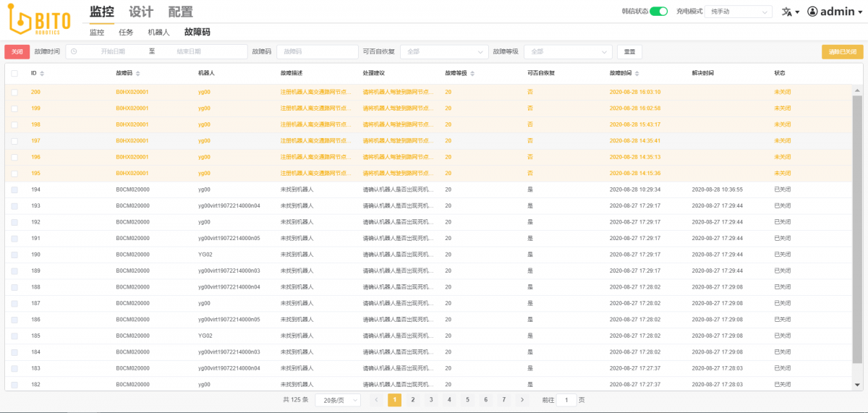The height and width of the screenshot is (413, 868).
Task: Switch to the top-level 监控 section
Action: [x=102, y=12]
